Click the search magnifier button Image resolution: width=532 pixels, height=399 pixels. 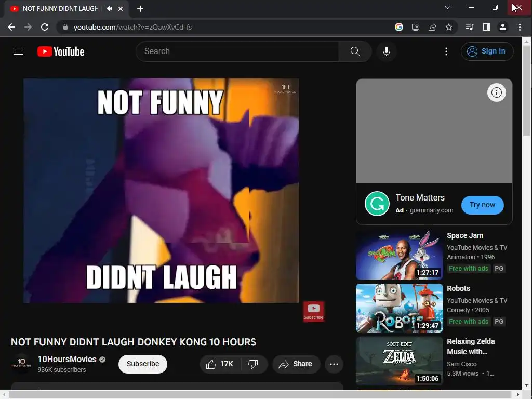355,51
